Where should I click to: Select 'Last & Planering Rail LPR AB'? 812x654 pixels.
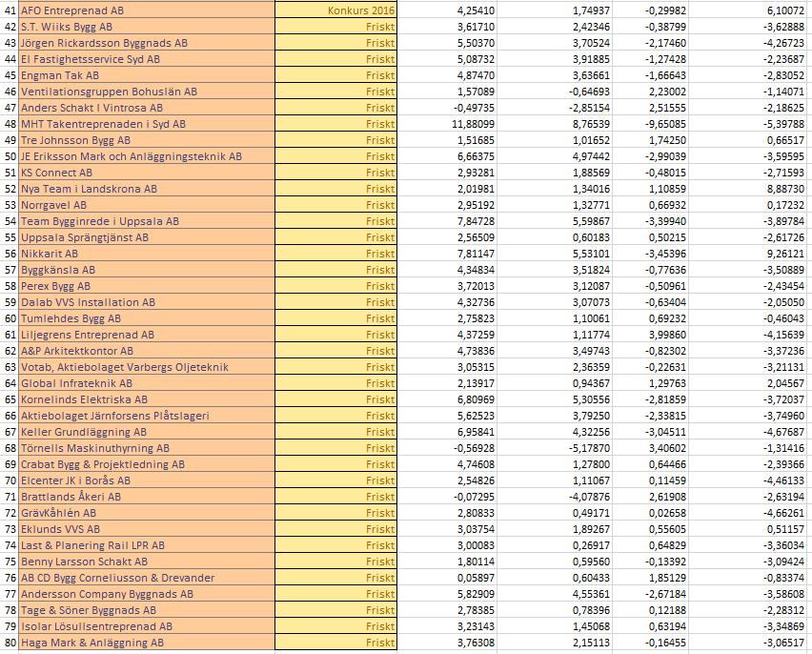click(147, 545)
